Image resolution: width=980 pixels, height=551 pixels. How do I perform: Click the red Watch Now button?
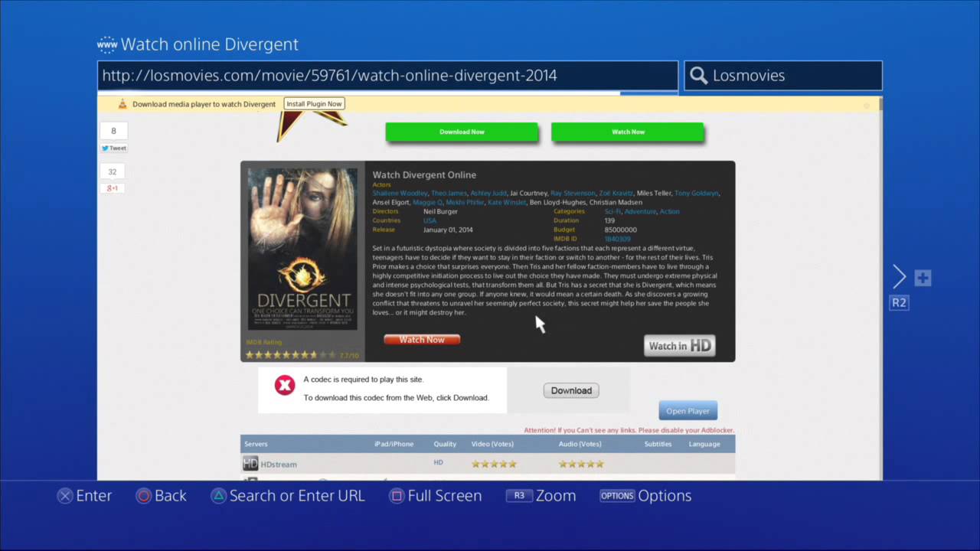click(x=422, y=340)
